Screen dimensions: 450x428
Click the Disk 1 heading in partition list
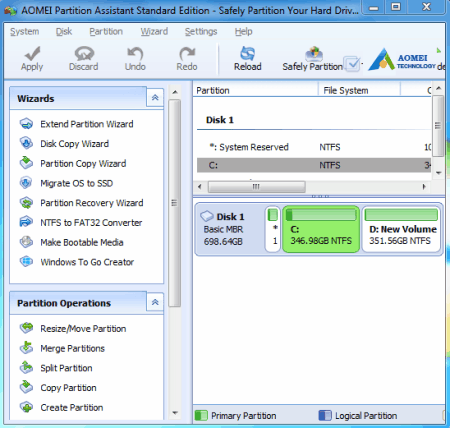[220, 120]
